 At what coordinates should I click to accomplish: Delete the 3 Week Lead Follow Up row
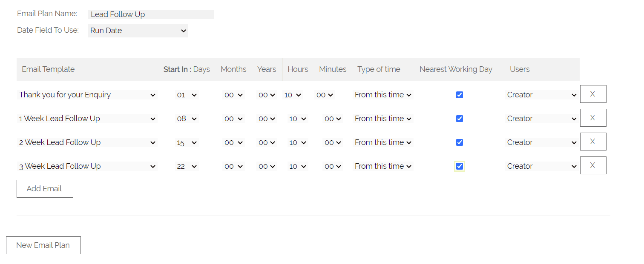(593, 165)
